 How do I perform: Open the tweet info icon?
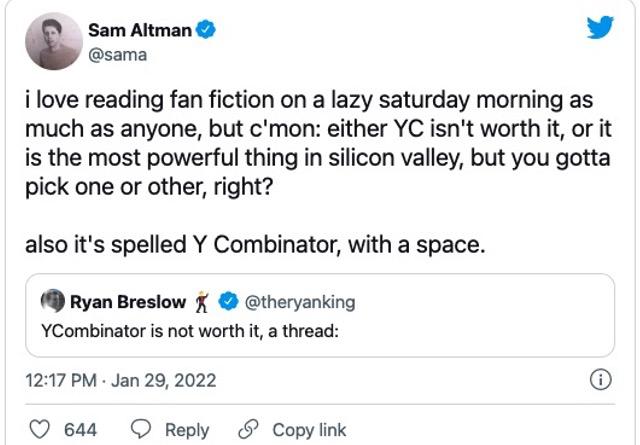(601, 380)
